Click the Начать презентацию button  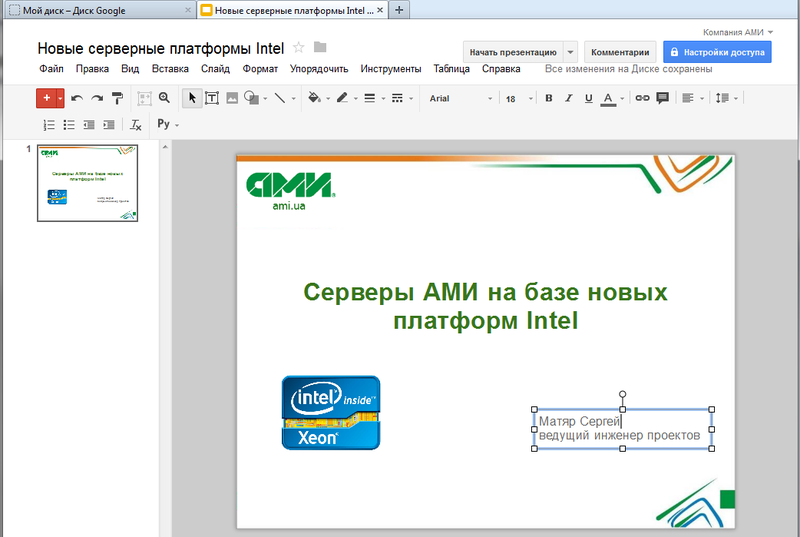pos(513,52)
